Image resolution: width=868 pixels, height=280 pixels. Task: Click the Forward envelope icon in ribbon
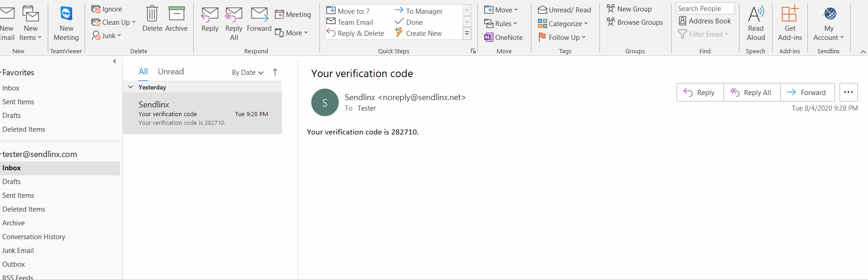[x=259, y=14]
